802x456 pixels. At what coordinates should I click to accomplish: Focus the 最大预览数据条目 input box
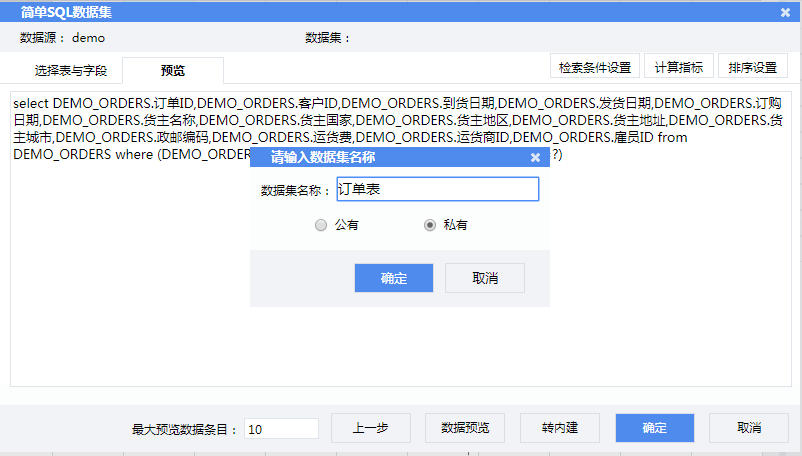tap(281, 429)
